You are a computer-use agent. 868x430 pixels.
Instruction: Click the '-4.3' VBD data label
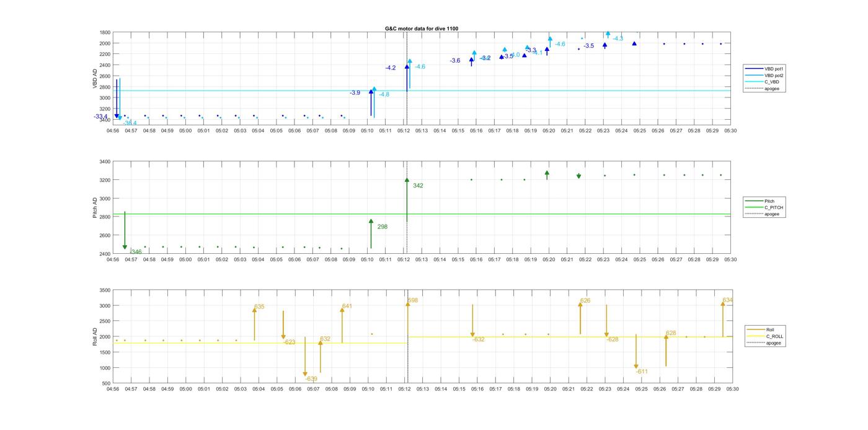618,38
